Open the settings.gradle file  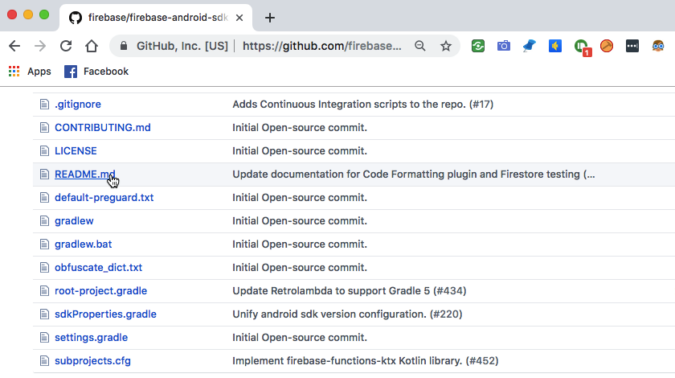click(x=91, y=337)
